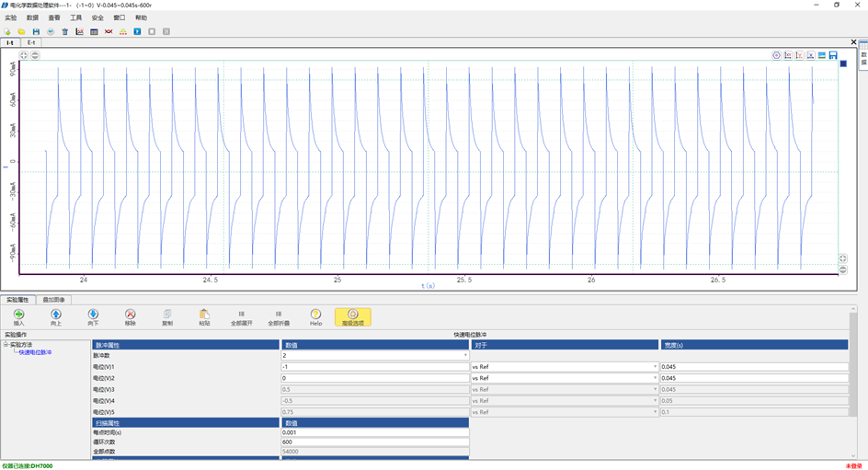Screen dimensions: 868x470
Task: Click the X-axis autoscale icon
Action: point(810,55)
